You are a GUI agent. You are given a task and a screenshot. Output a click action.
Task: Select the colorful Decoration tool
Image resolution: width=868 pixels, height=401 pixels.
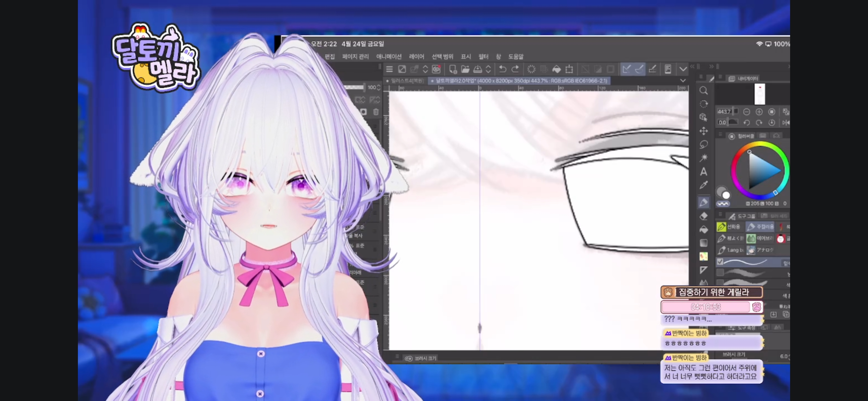[703, 256]
